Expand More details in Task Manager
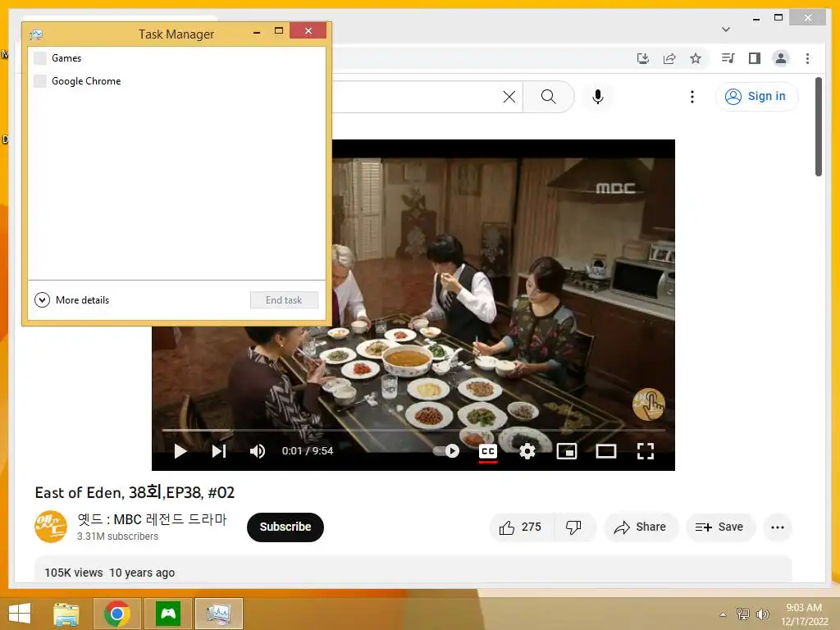This screenshot has height=630, width=840. click(x=72, y=300)
